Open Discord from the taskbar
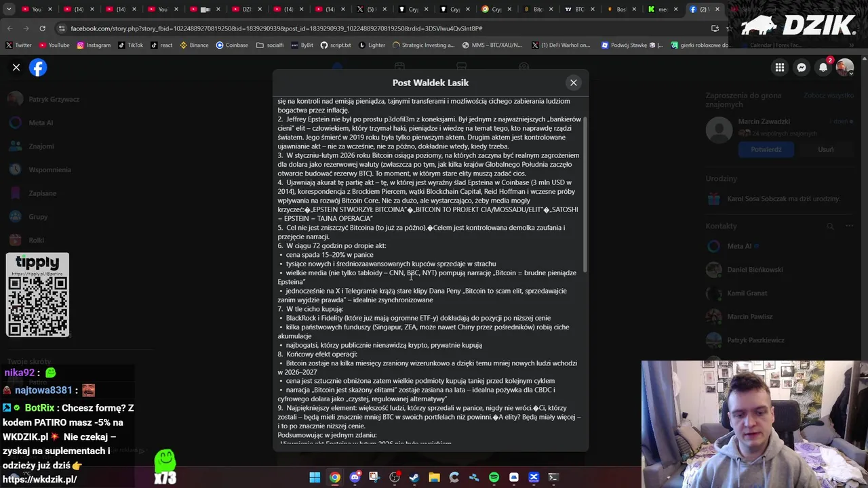The height and width of the screenshot is (488, 868). point(355,477)
